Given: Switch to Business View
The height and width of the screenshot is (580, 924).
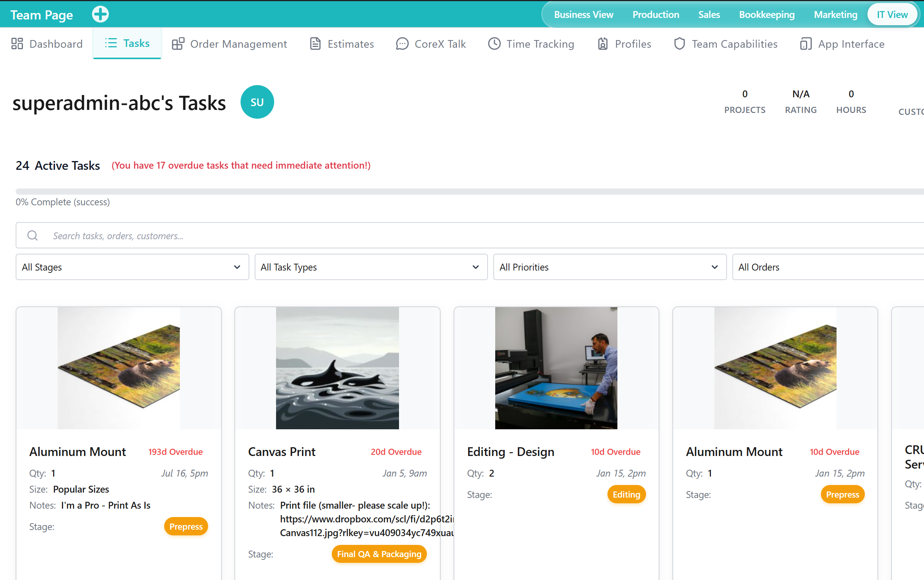Looking at the screenshot, I should (583, 14).
